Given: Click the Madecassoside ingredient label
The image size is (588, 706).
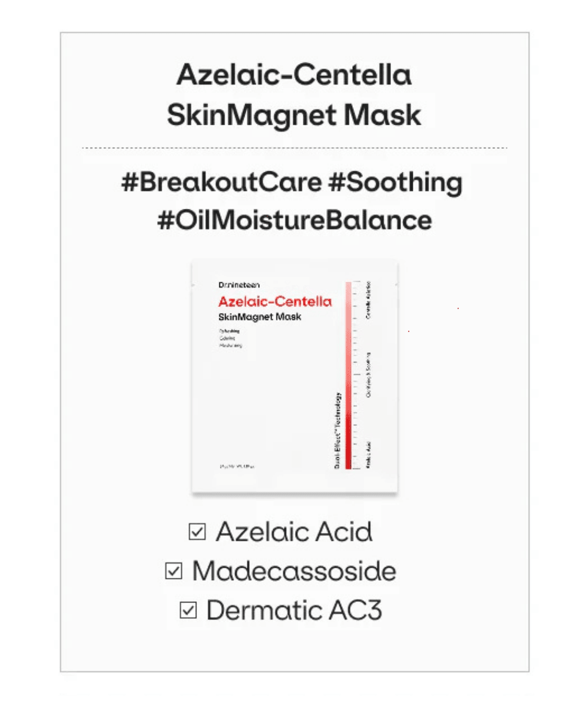Looking at the screenshot, I should click(294, 571).
